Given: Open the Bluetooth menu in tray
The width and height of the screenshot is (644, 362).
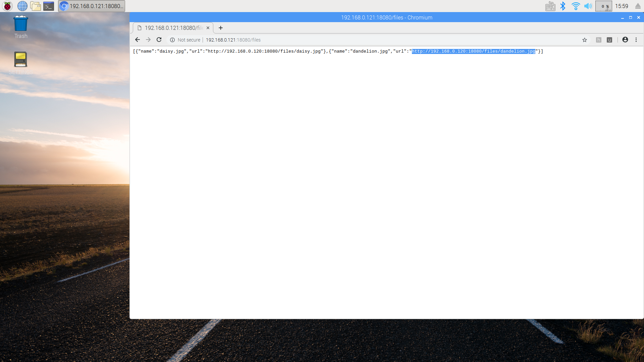Looking at the screenshot, I should tap(563, 6).
